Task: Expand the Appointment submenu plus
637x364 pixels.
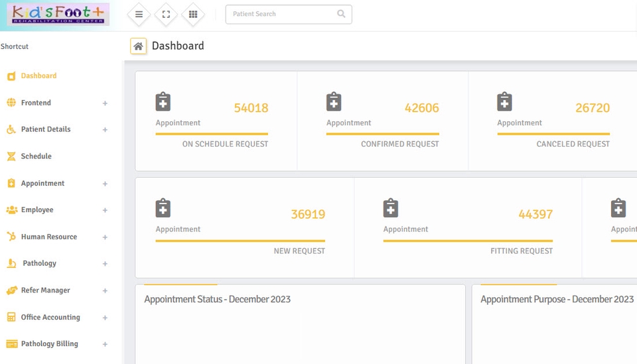Action: pyautogui.click(x=105, y=184)
